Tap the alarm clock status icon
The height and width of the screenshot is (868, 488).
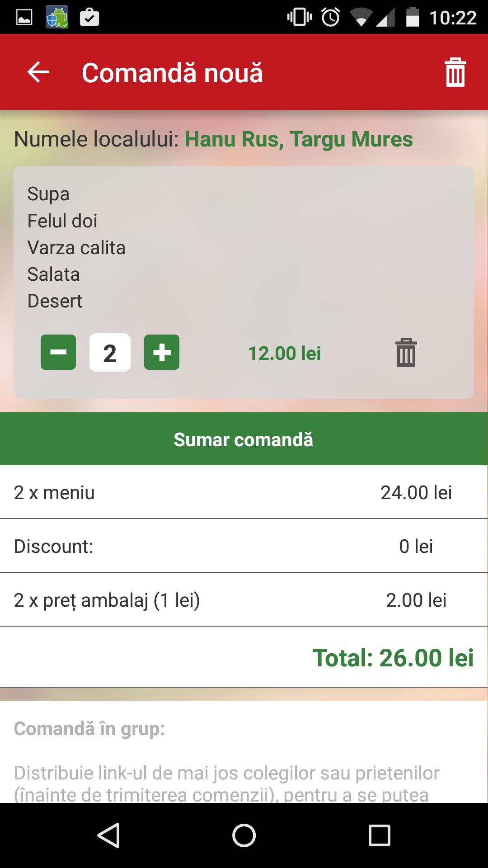tap(330, 18)
